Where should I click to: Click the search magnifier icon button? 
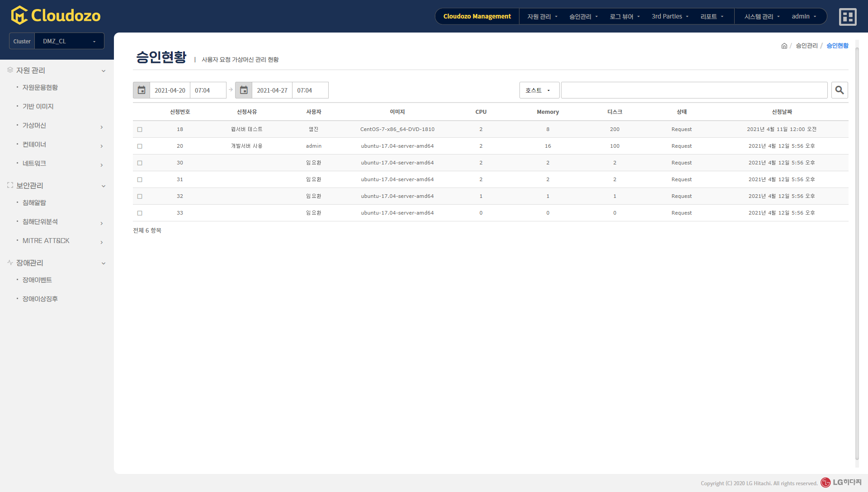point(840,90)
